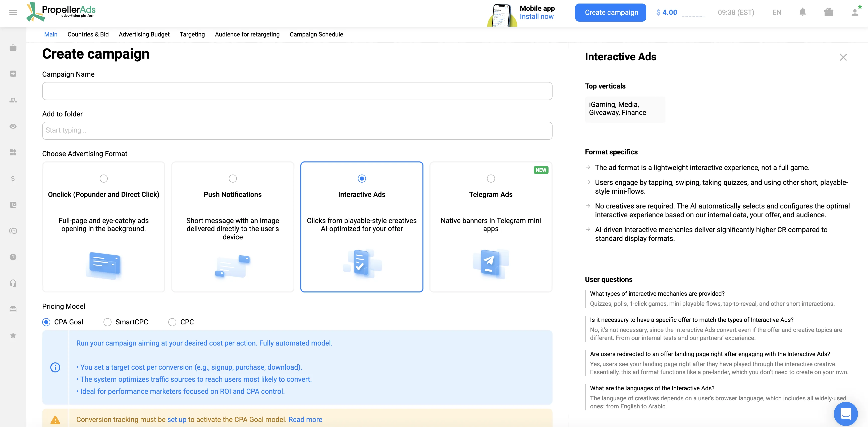The width and height of the screenshot is (868, 427).
Task: Close the Interactive Ads info panel
Action: tap(843, 57)
